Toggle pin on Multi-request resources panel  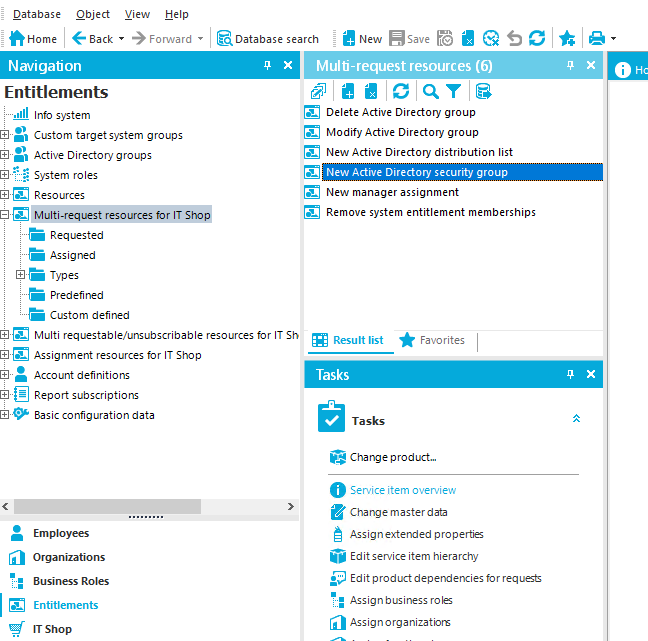point(571,66)
